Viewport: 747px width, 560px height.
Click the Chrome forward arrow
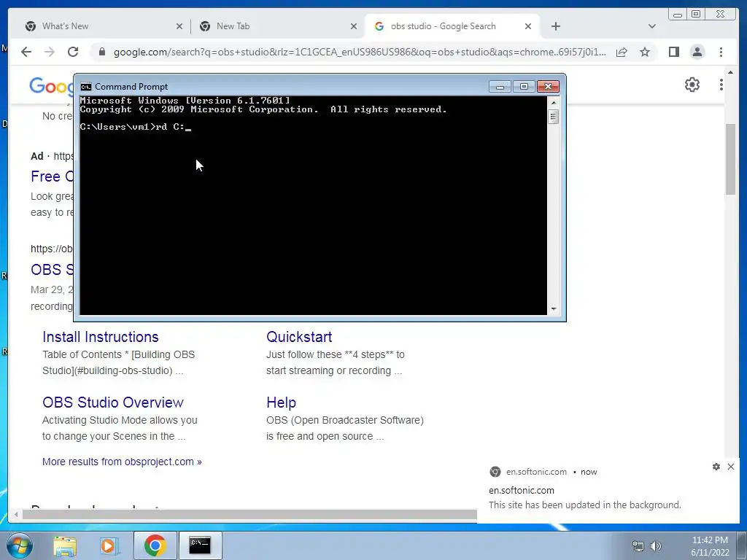click(x=50, y=52)
